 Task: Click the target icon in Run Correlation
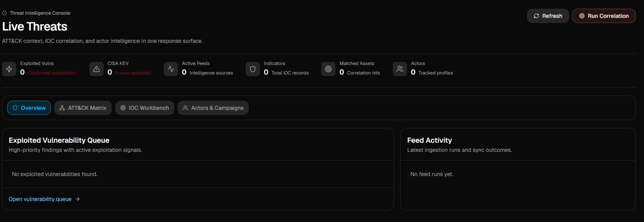582,16
